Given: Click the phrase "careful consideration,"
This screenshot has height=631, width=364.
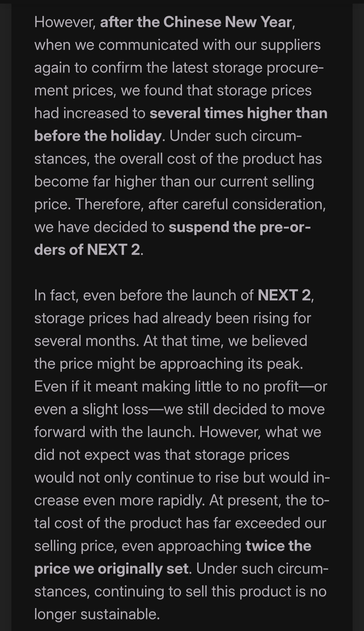Looking at the screenshot, I should pos(254,204).
